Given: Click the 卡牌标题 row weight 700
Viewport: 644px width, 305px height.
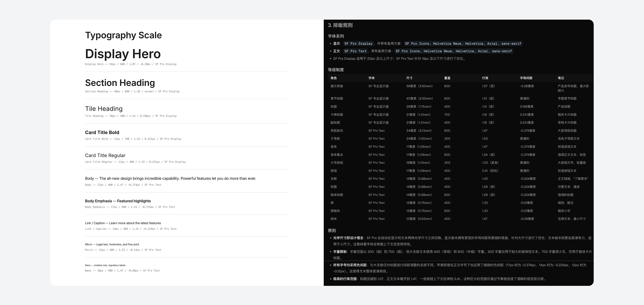Looking at the screenshot, I should tap(447, 115).
